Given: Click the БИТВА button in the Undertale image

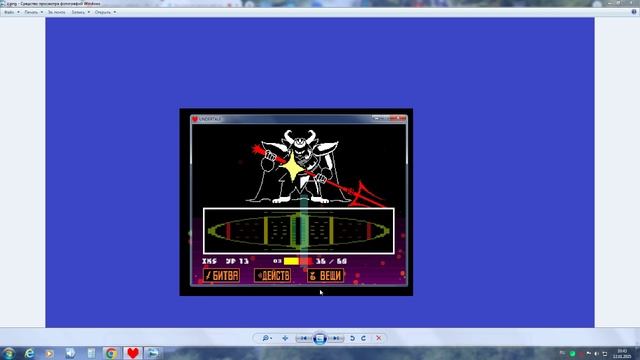Looking at the screenshot, I should coord(221,276).
